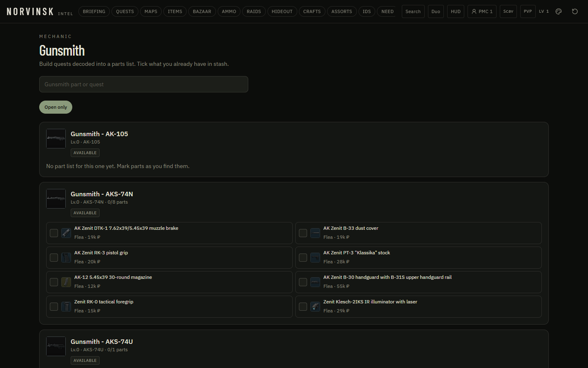Viewport: 588px width, 368px height.
Task: Click the Klesch-2IKS illuminator item icon
Action: click(315, 307)
